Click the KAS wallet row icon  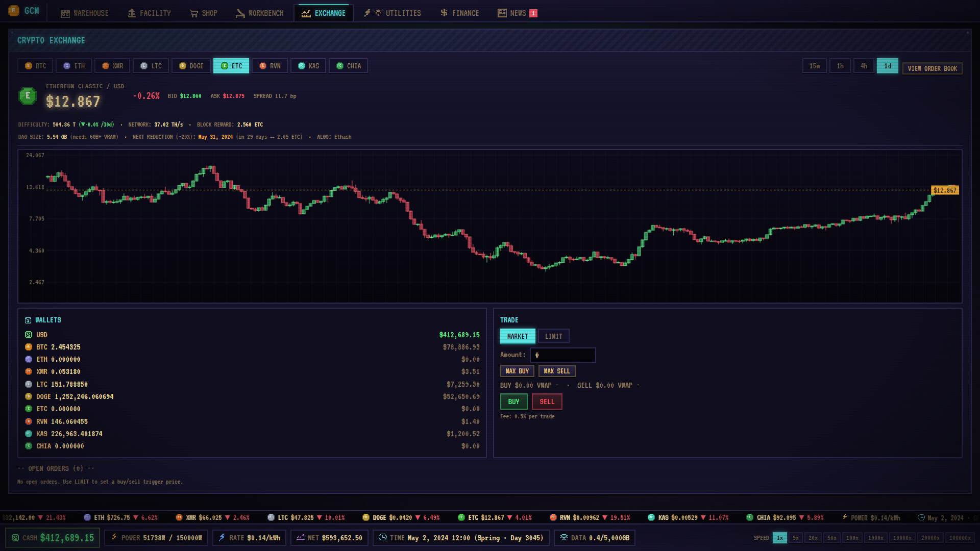coord(29,434)
